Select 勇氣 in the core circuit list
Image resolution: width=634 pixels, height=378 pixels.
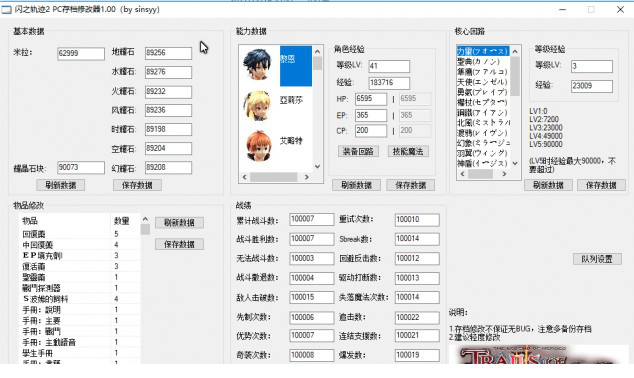tap(482, 92)
